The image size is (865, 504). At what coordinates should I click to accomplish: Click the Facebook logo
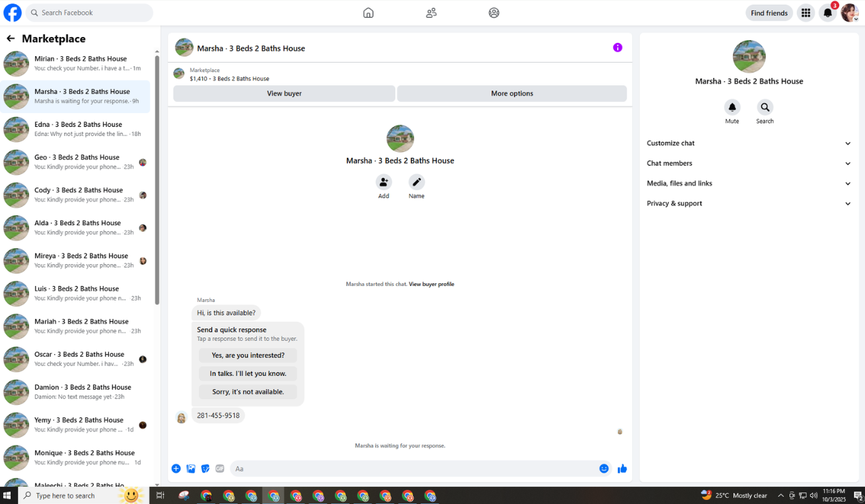[13, 13]
